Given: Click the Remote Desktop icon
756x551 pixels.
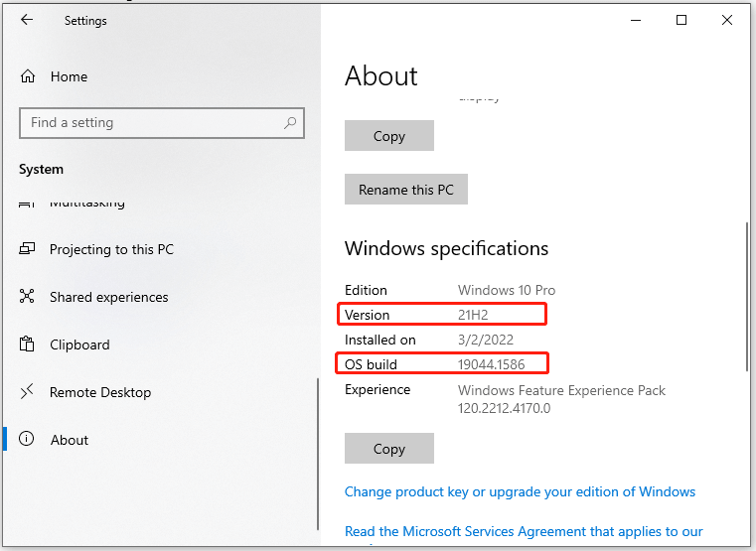Looking at the screenshot, I should (27, 391).
